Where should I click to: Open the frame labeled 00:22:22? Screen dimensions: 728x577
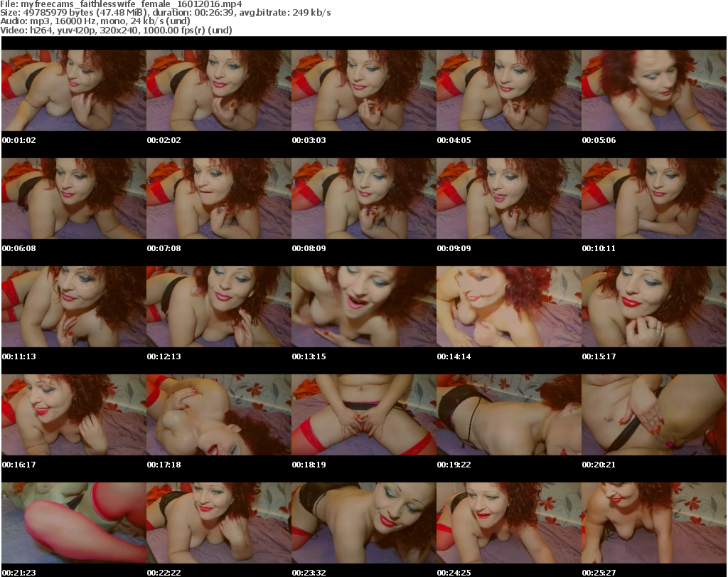219,523
